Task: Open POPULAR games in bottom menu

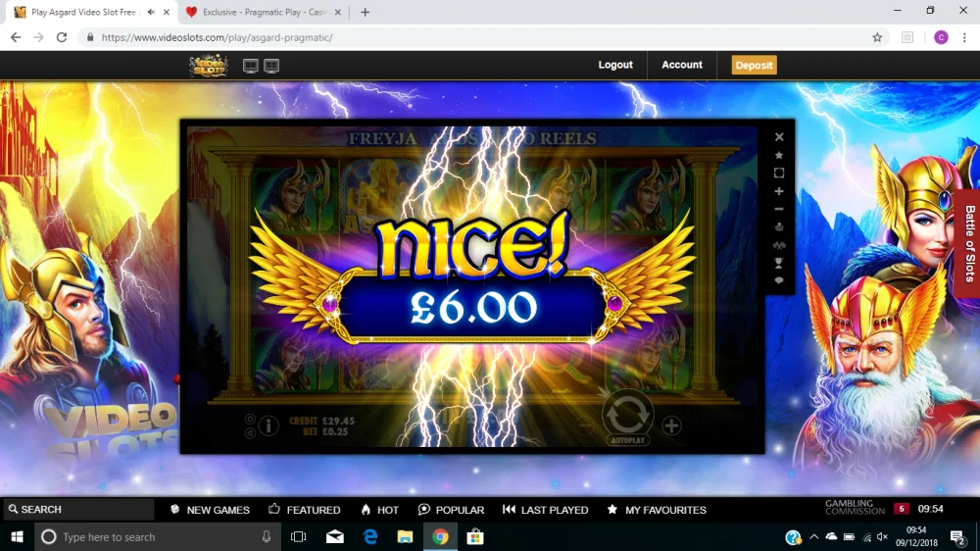Action: (451, 510)
